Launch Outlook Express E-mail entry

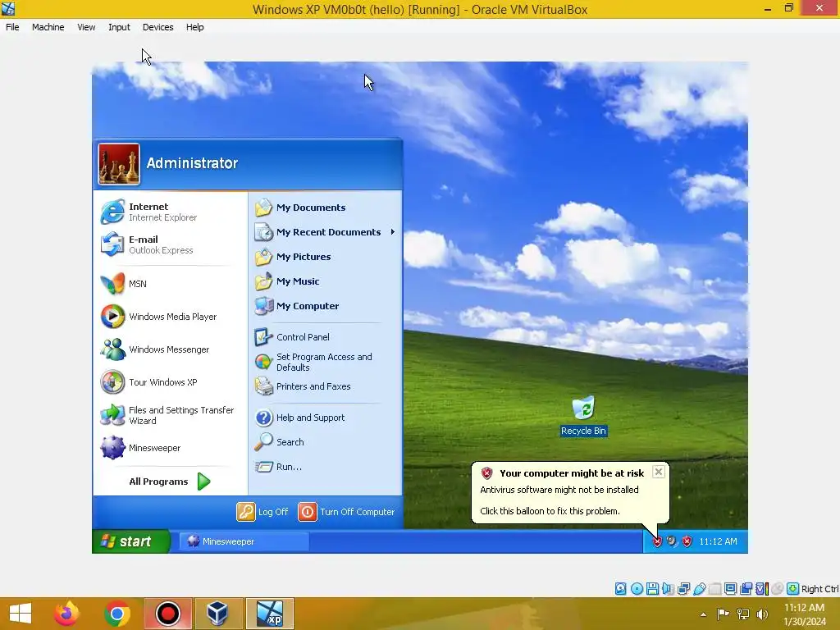(x=171, y=244)
